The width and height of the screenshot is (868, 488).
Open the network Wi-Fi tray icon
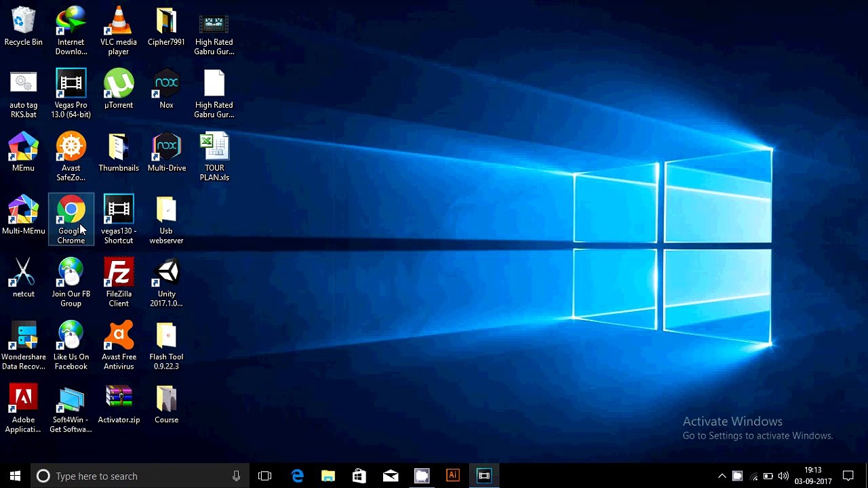point(753,476)
